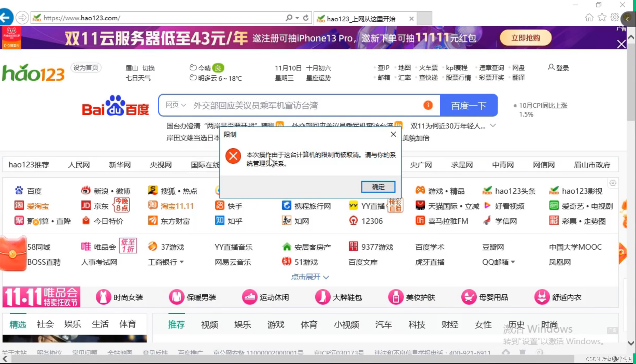
Task: Click the 设为首页 button
Action: [x=86, y=68]
